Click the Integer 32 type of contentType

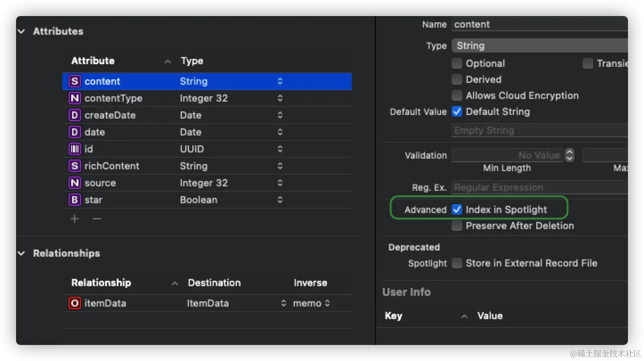coord(204,98)
